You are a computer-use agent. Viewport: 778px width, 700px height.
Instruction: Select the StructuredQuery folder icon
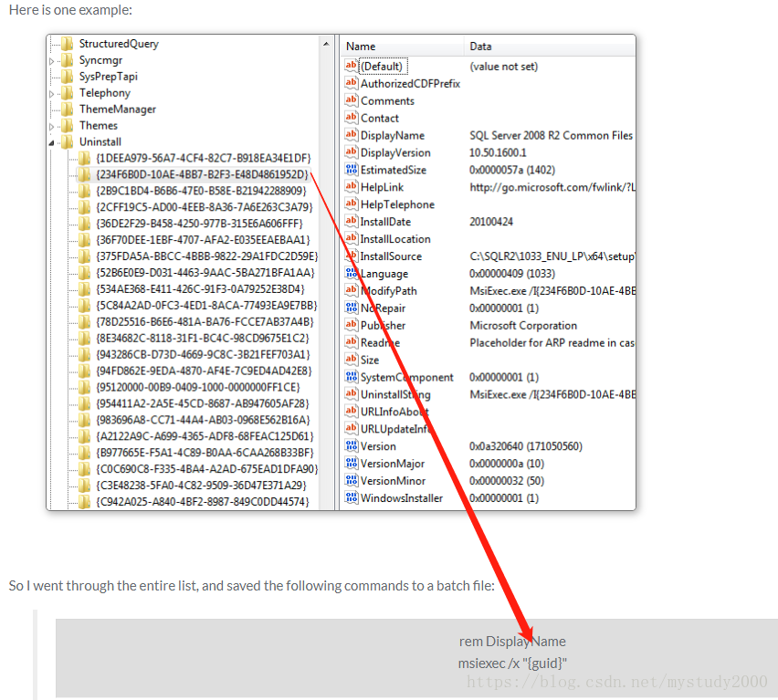click(68, 44)
